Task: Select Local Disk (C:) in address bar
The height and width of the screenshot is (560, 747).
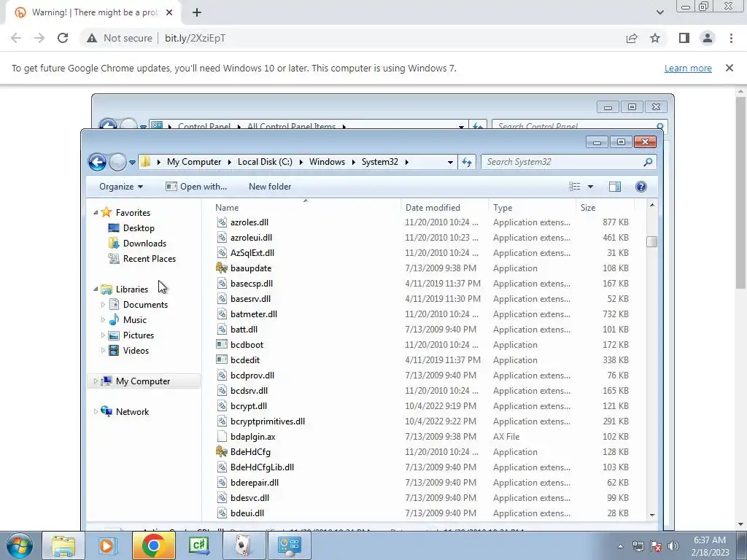Action: pyautogui.click(x=265, y=162)
